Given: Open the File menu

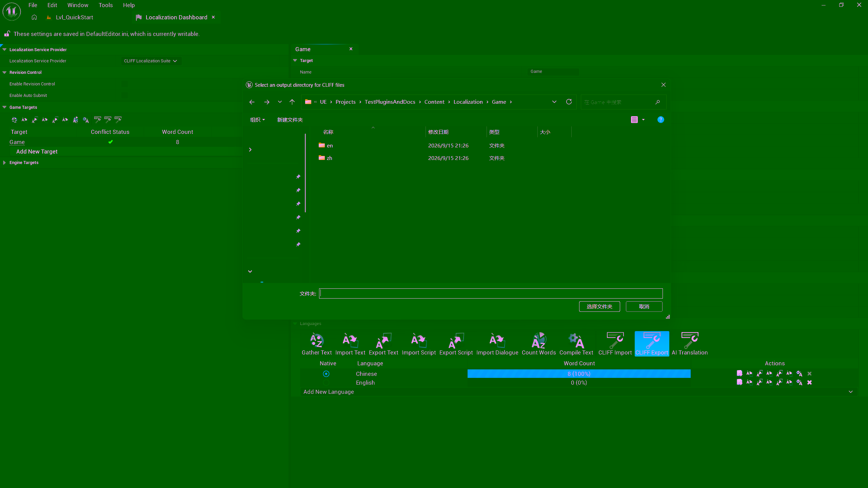Looking at the screenshot, I should pyautogui.click(x=33, y=5).
